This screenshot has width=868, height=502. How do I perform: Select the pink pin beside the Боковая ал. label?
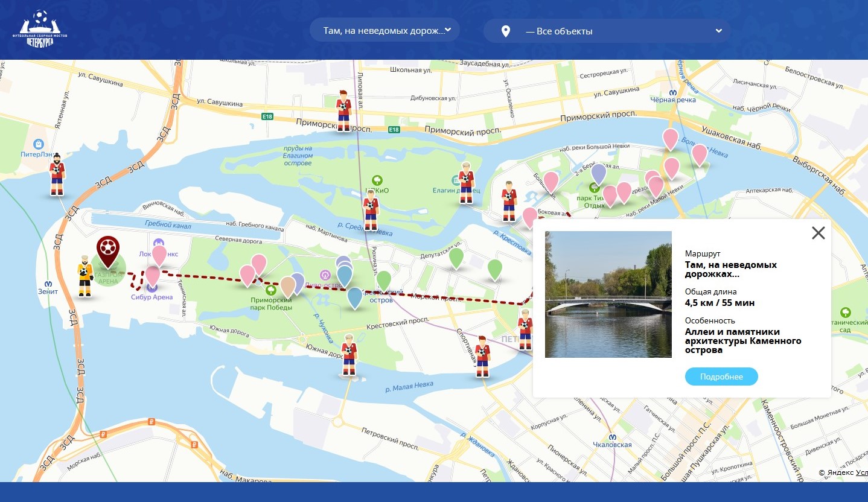pos(529,218)
